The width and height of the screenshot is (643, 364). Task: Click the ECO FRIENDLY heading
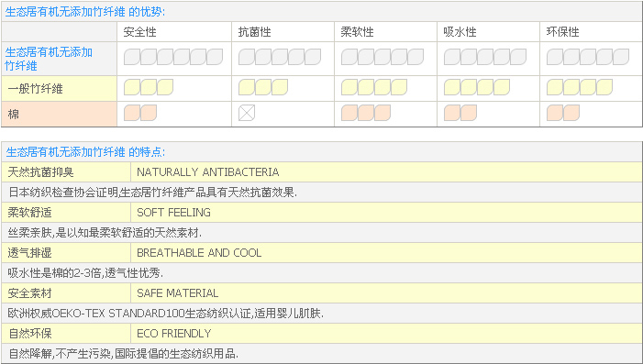point(174,334)
